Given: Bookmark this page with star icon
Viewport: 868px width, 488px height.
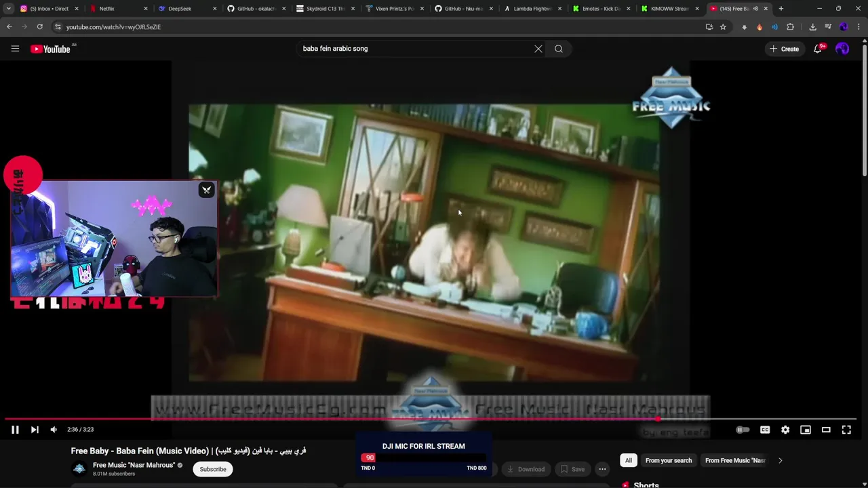Looking at the screenshot, I should pyautogui.click(x=723, y=27).
